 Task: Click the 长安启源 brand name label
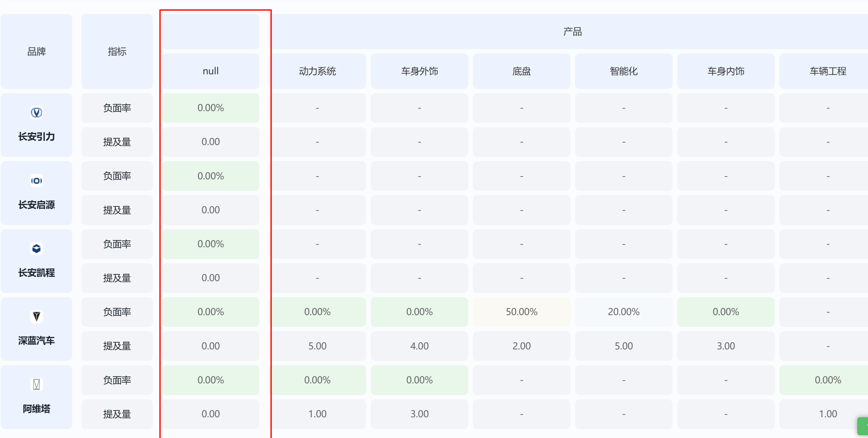[x=36, y=205]
